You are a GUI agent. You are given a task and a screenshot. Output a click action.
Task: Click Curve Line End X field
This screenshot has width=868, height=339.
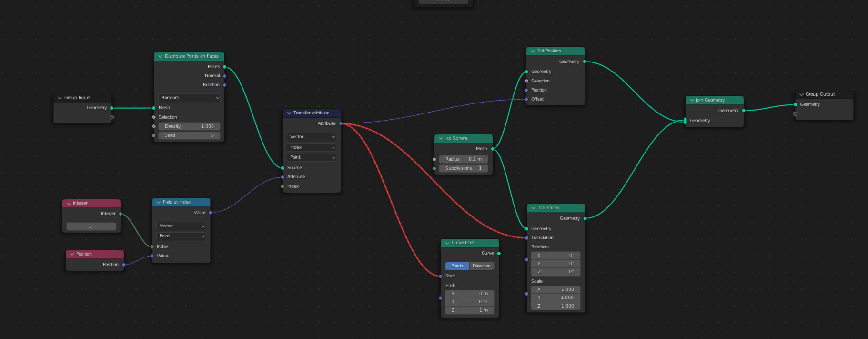point(470,294)
